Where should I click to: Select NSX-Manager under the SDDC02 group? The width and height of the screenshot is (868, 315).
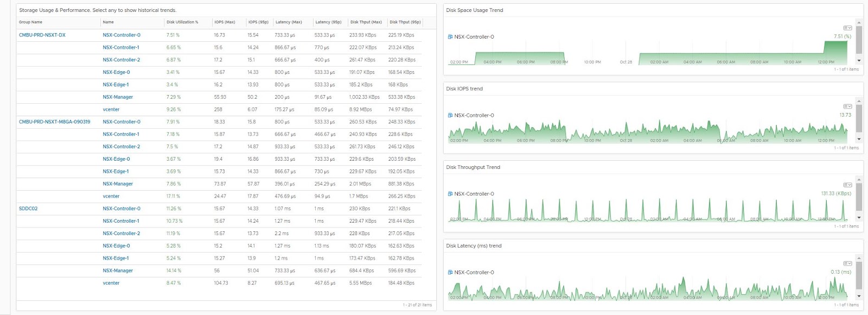[x=118, y=270]
